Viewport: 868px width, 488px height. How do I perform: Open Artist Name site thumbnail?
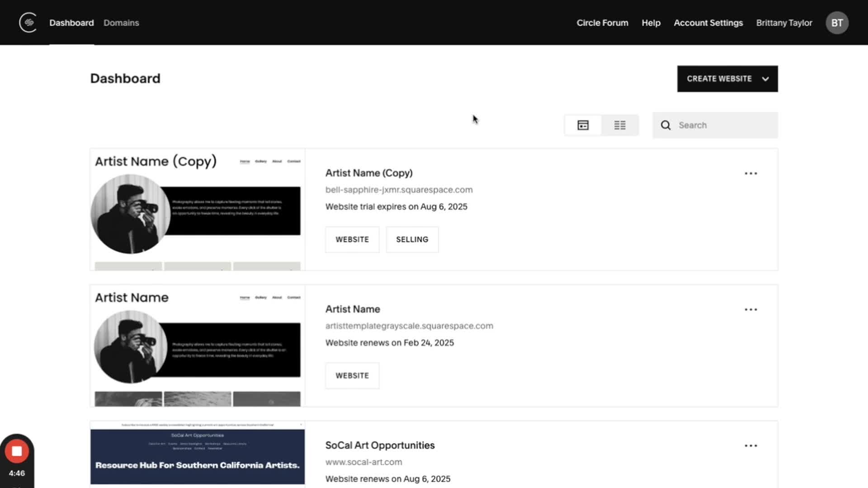click(x=198, y=346)
